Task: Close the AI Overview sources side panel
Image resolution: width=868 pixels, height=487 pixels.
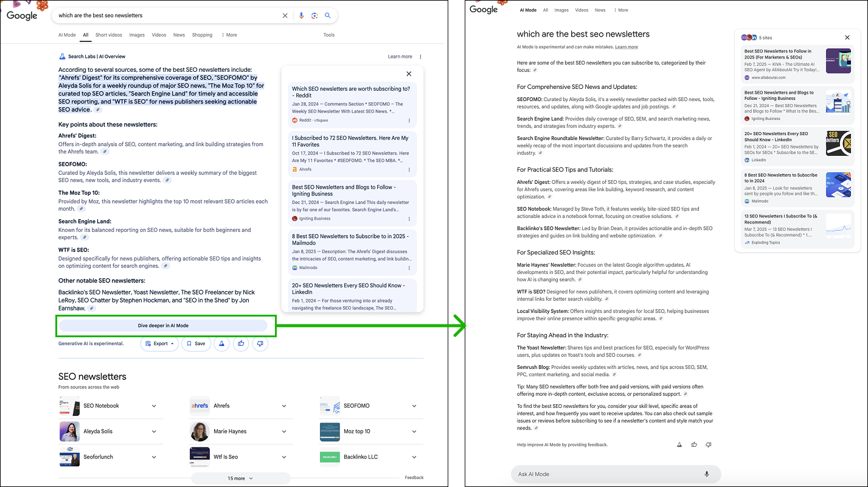Action: 409,74
